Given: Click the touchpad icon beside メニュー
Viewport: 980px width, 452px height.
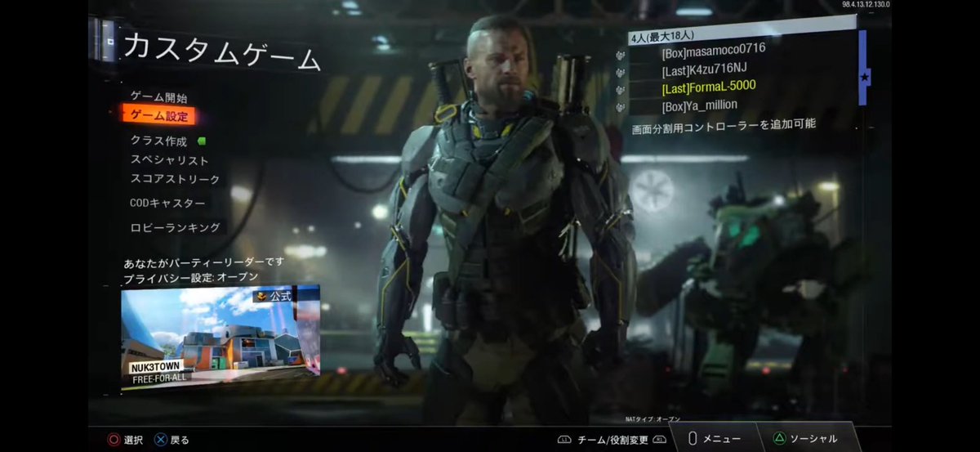Looking at the screenshot, I should [x=693, y=439].
